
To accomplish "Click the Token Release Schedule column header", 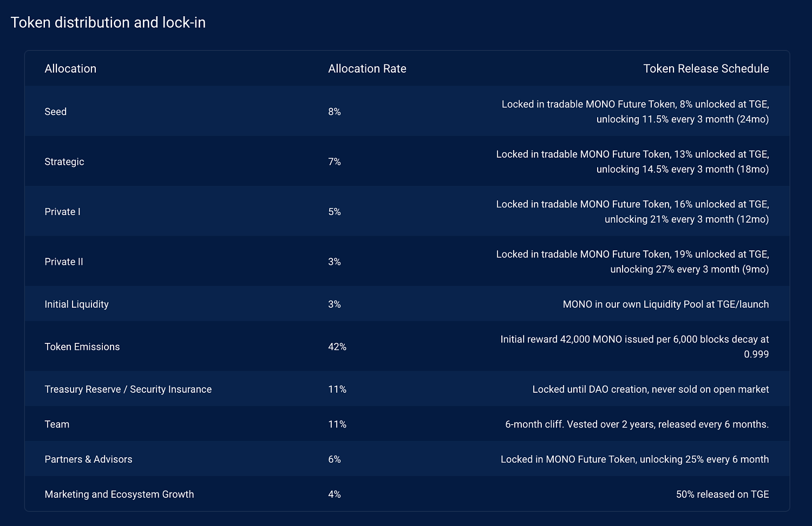I will point(706,69).
